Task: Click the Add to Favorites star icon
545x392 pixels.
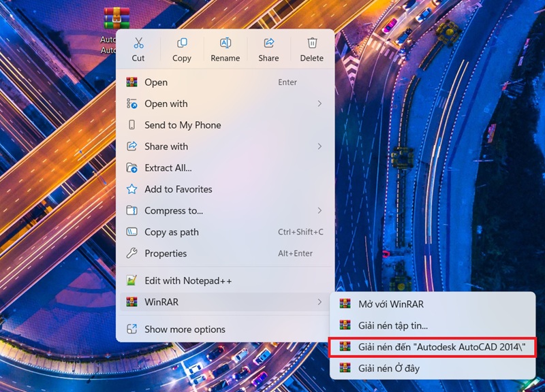Action: [x=132, y=189]
